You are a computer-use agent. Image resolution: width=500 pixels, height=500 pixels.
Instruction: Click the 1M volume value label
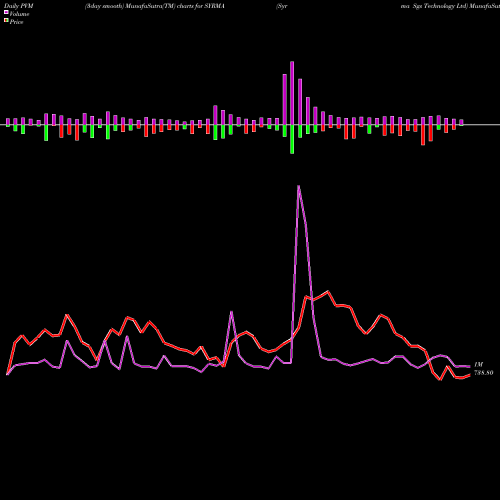tap(478, 365)
